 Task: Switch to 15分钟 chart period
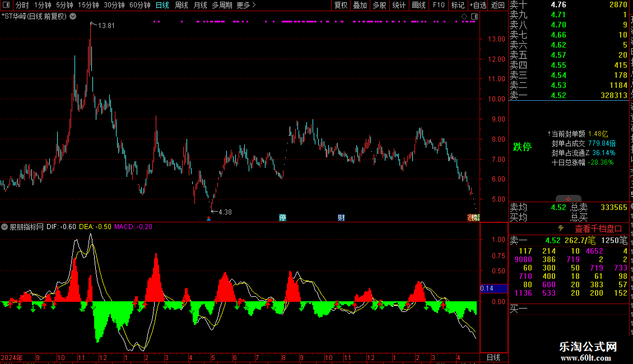pos(88,5)
